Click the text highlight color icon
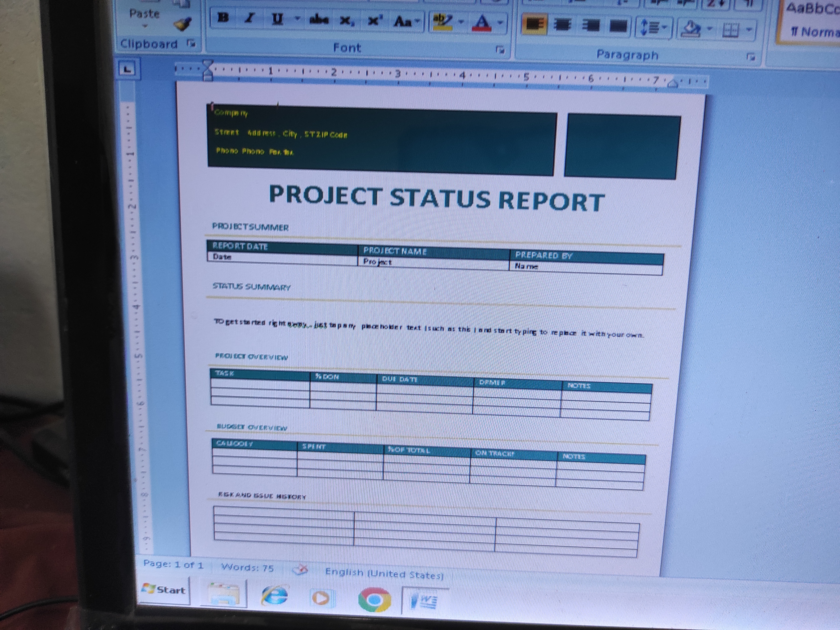This screenshot has height=630, width=840. click(442, 22)
